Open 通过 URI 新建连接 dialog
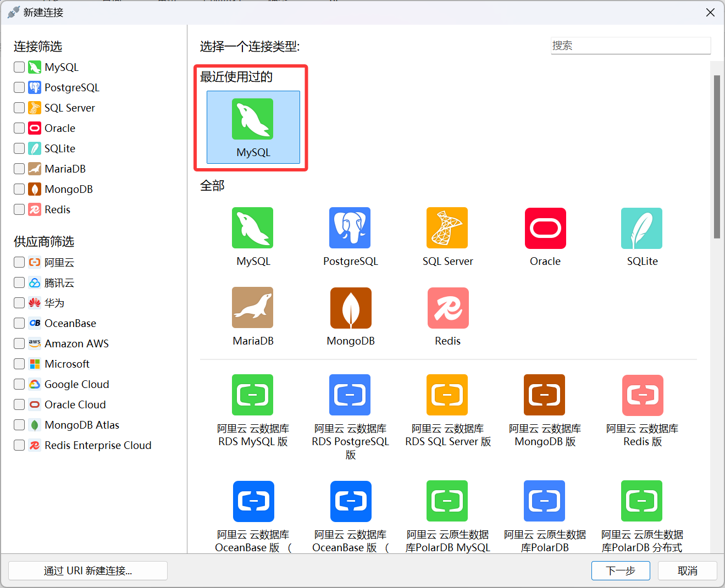This screenshot has height=588, width=725. coord(88,570)
